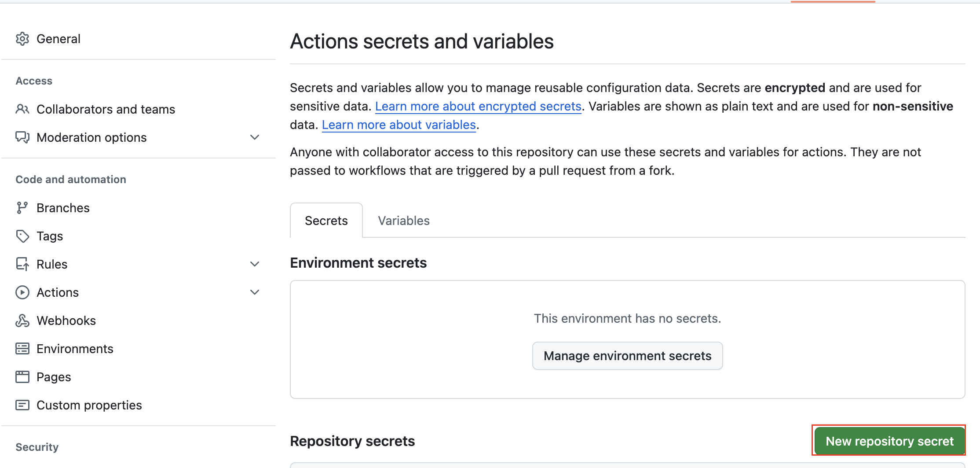Click the General gear icon
The image size is (980, 468).
22,39
